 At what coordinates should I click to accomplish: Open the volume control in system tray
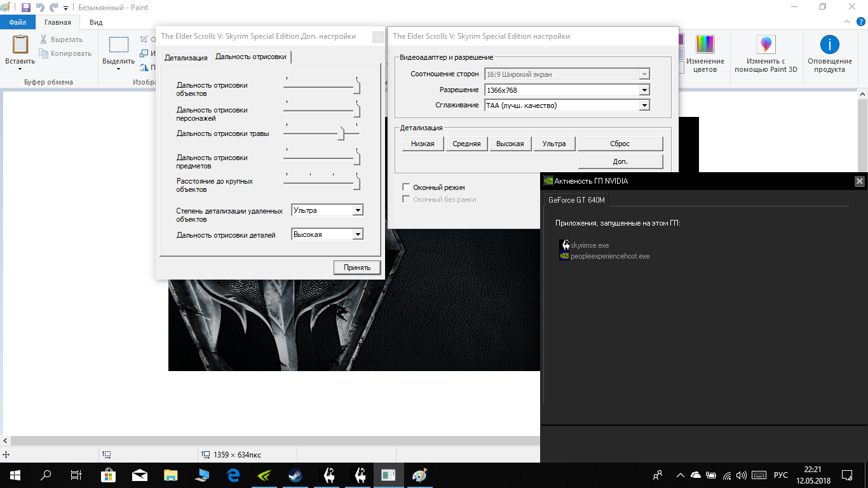point(741,475)
